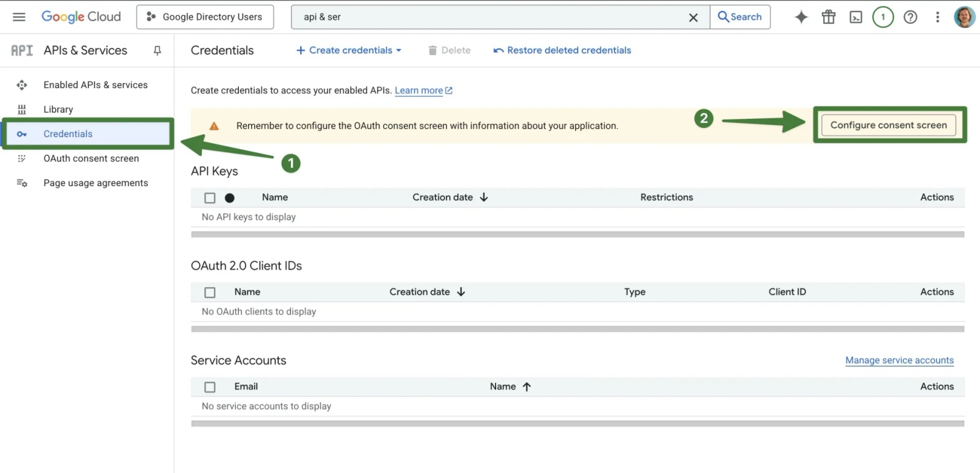Pin APIs & Services with the pin icon
This screenshot has height=473, width=980.
pyautogui.click(x=157, y=51)
